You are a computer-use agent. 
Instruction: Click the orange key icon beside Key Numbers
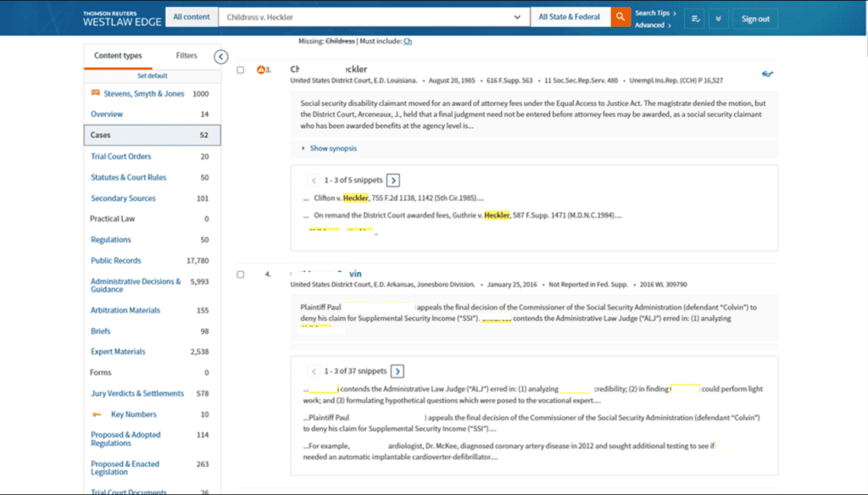(95, 414)
